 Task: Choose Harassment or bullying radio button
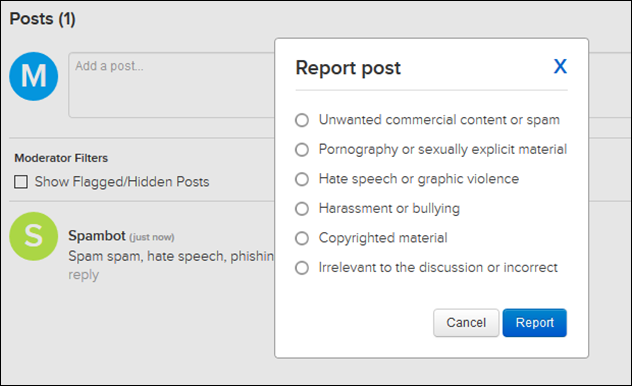click(302, 209)
